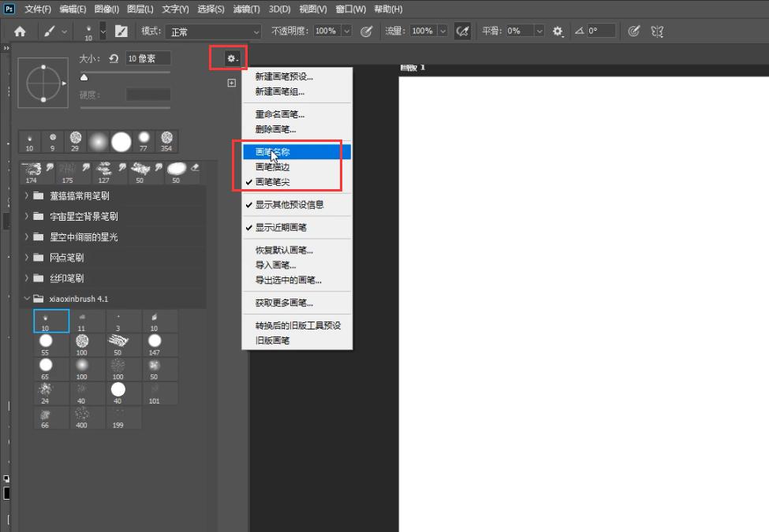Screen dimensions: 769x532
Task: Collapse the xiaoxinbrush 4.1 folder
Action: click(28, 299)
